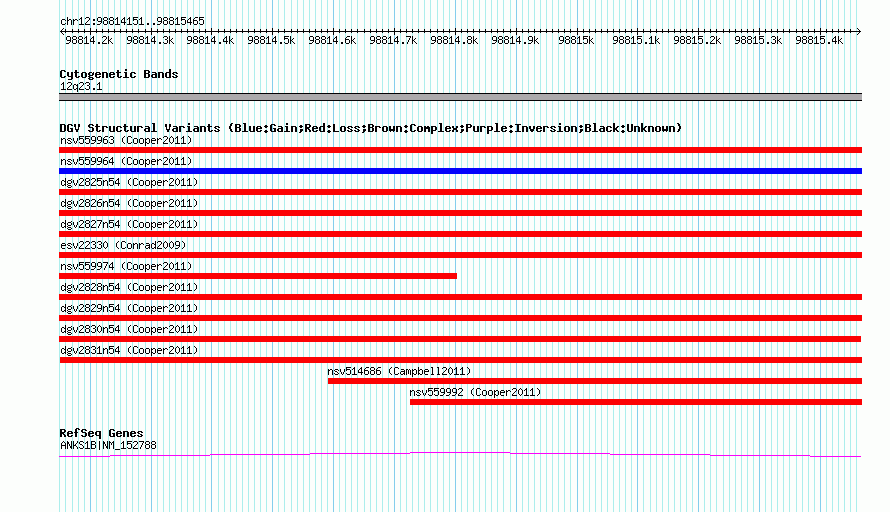This screenshot has width=890, height=512.
Task: Click the dgv2831n54 (Cooper2011) label
Action: coord(129,350)
